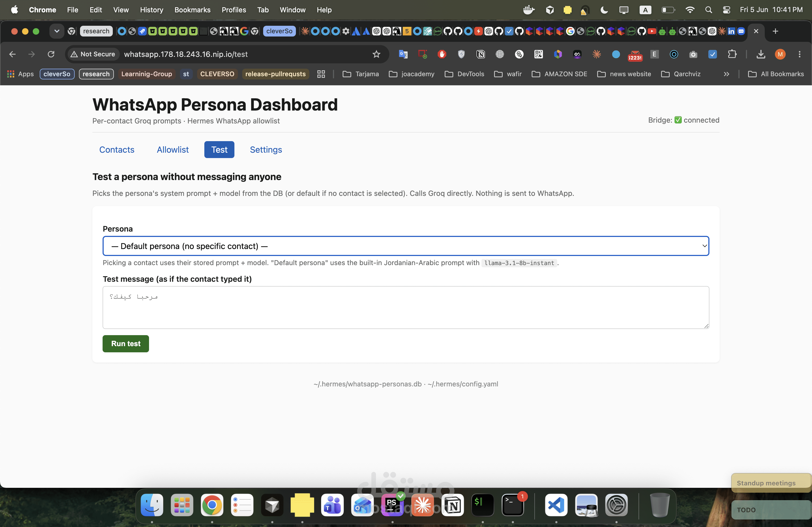Open System Settings from the dock
The width and height of the screenshot is (812, 527).
point(616,505)
